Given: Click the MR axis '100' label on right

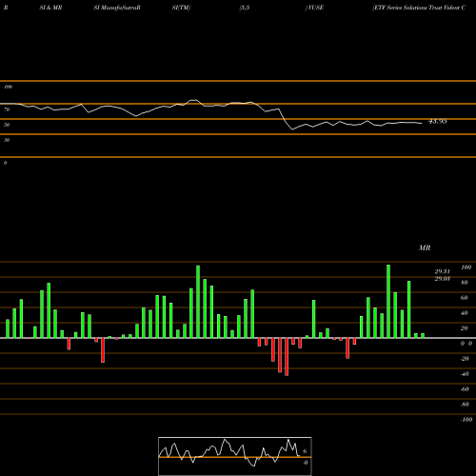Looking at the screenshot, I should [466, 268].
